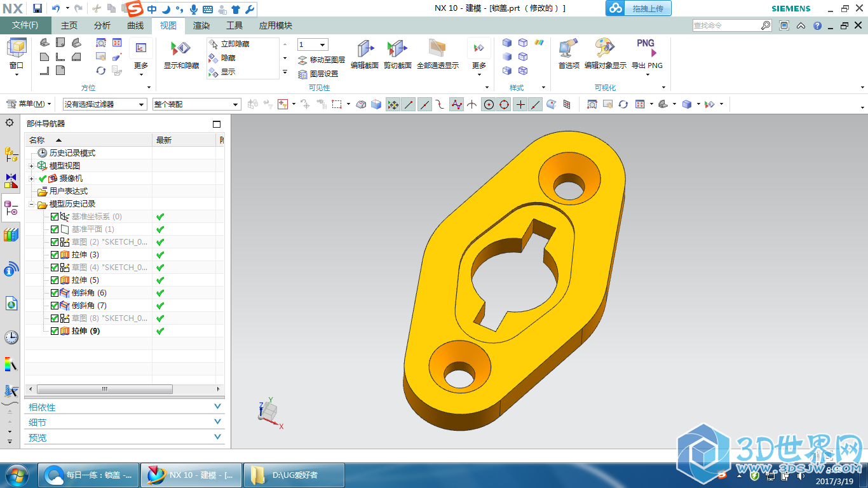
Task: Switch to the 工具 tab
Action: (x=234, y=25)
